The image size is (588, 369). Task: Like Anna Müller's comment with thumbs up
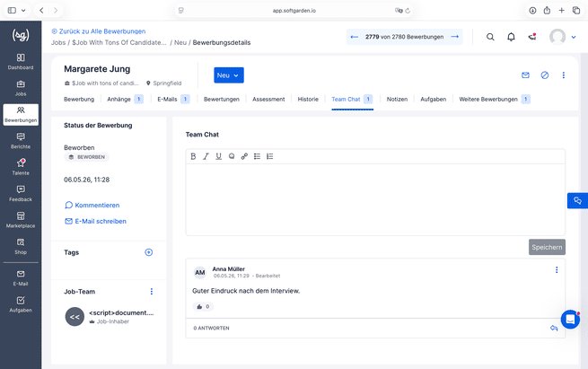pos(199,306)
